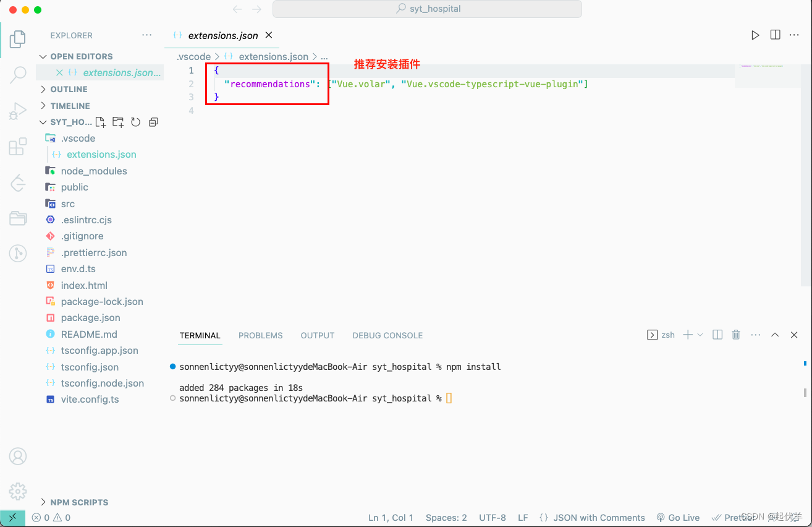This screenshot has height=527, width=812.
Task: Open the Manage gear icon
Action: point(18,492)
